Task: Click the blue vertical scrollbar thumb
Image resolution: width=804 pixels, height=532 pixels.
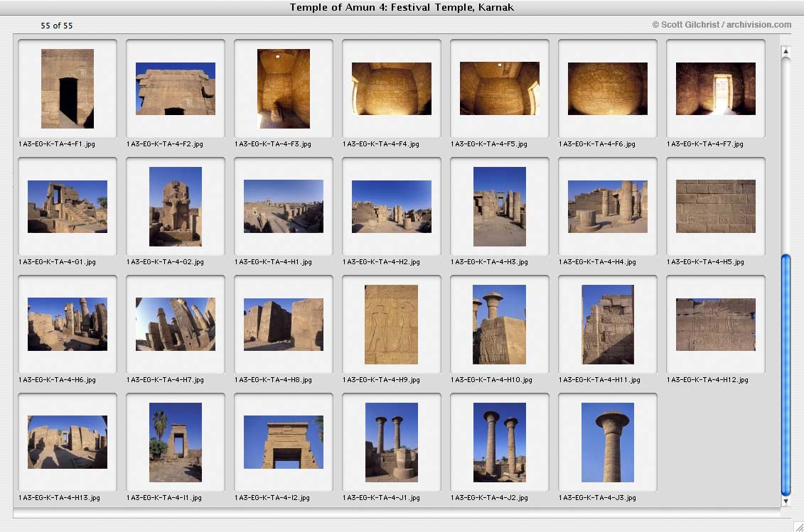Action: pyautogui.click(x=786, y=375)
